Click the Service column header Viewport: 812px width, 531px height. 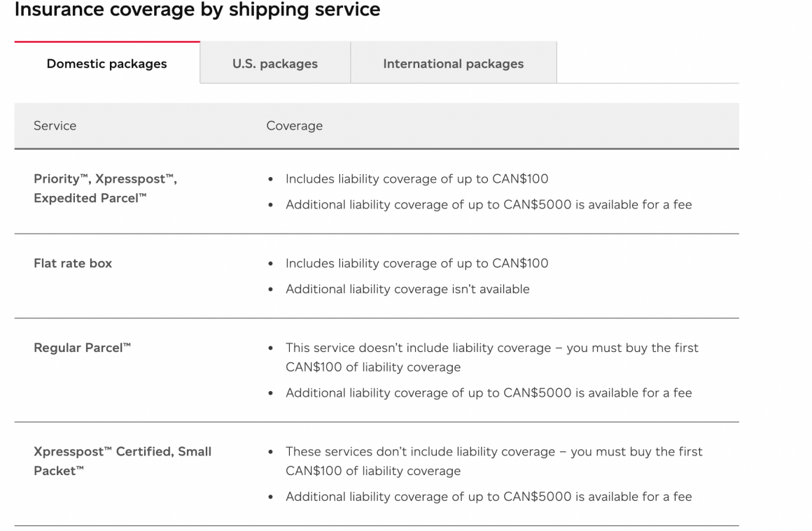[55, 125]
